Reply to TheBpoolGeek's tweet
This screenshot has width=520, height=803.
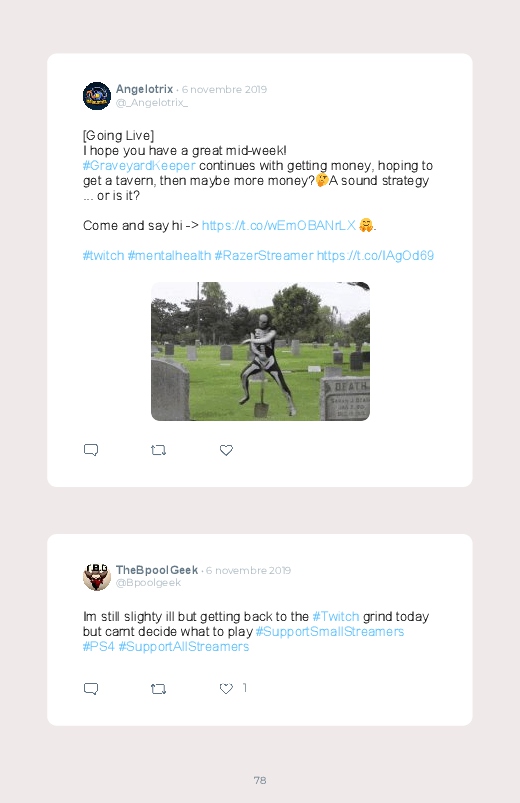(91, 689)
